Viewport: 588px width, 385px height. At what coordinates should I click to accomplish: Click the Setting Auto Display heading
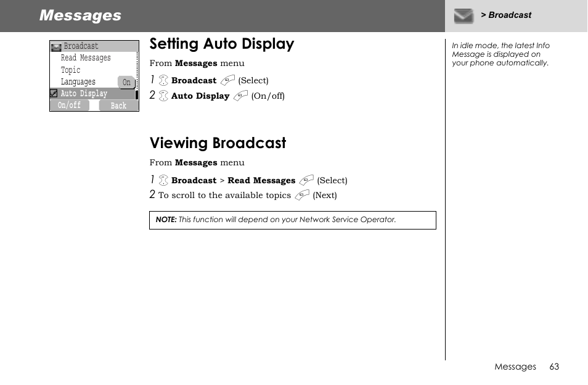[222, 44]
